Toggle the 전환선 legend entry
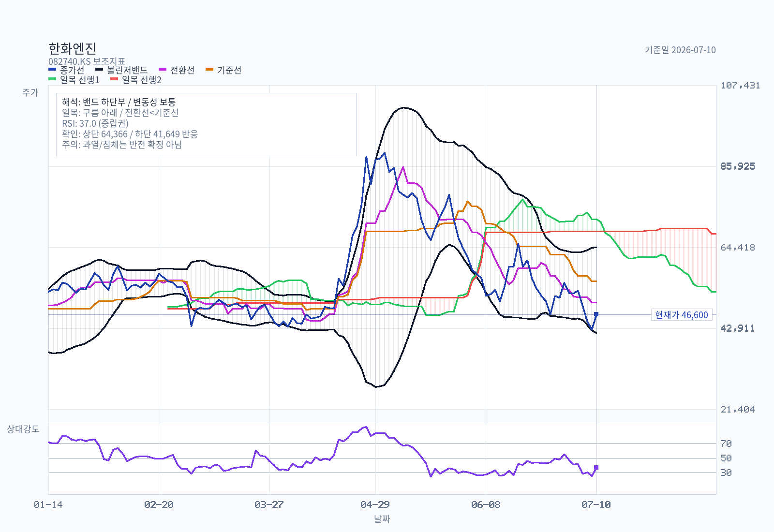Screen dimensions: 774x532 point(177,70)
